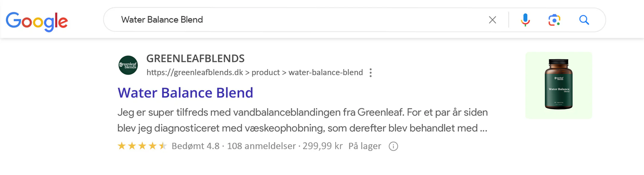Click the water-balance-blend breadcrumb segment
The height and width of the screenshot is (175, 644).
[x=325, y=73]
